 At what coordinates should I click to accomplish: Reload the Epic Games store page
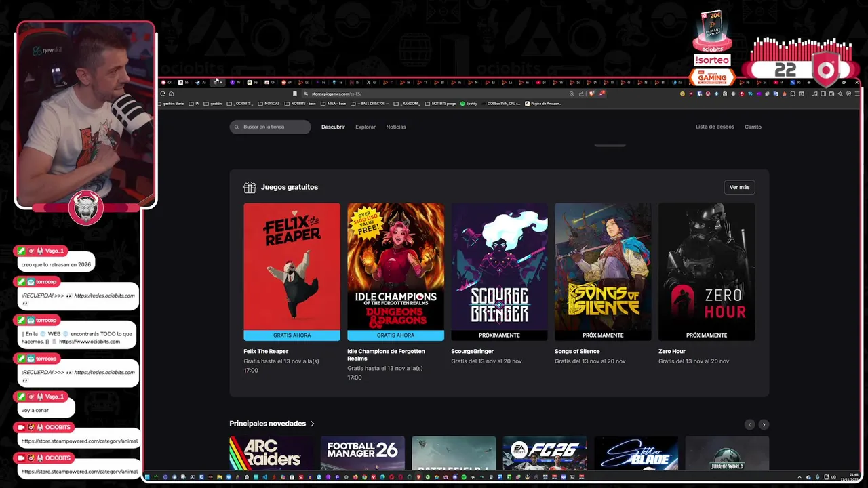click(x=163, y=94)
